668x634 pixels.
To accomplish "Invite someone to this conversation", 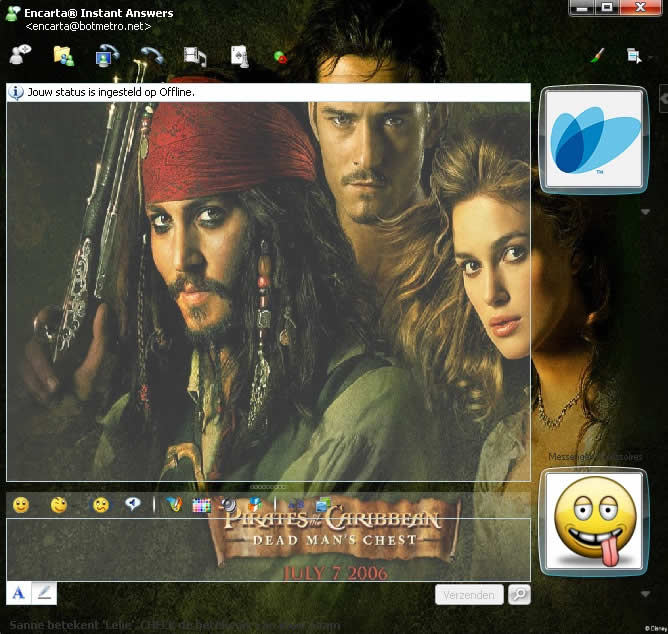I will pyautogui.click(x=20, y=55).
